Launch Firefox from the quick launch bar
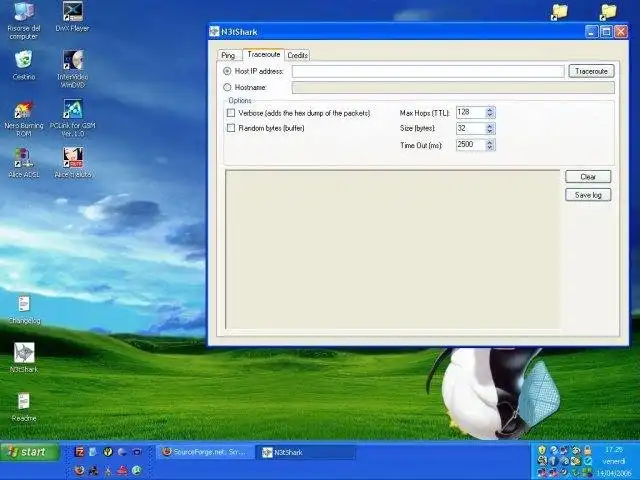The width and height of the screenshot is (640, 480). click(79, 471)
